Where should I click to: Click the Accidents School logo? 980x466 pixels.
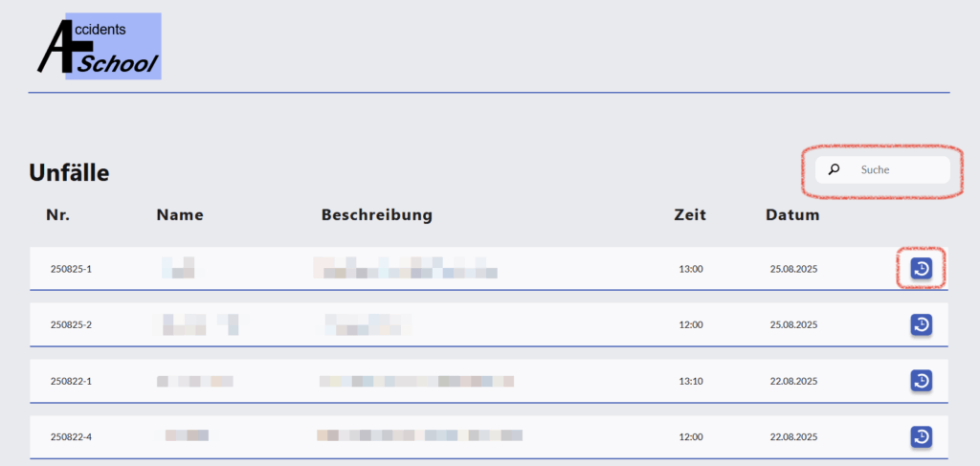click(x=99, y=46)
